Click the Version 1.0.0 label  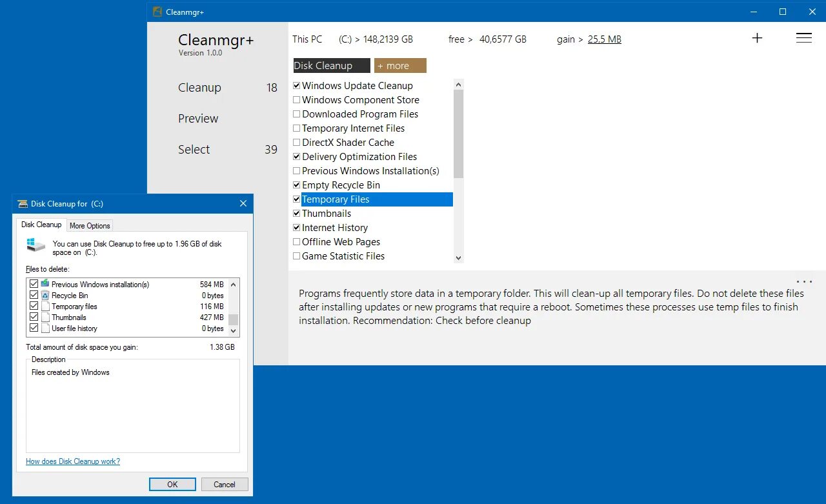coord(200,53)
